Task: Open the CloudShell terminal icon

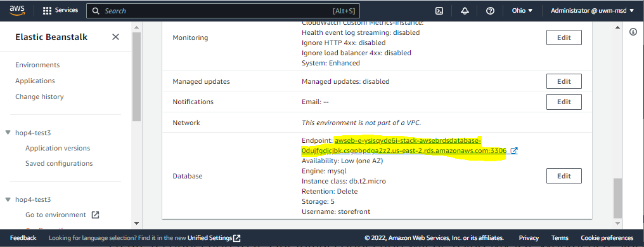Action: click(439, 11)
